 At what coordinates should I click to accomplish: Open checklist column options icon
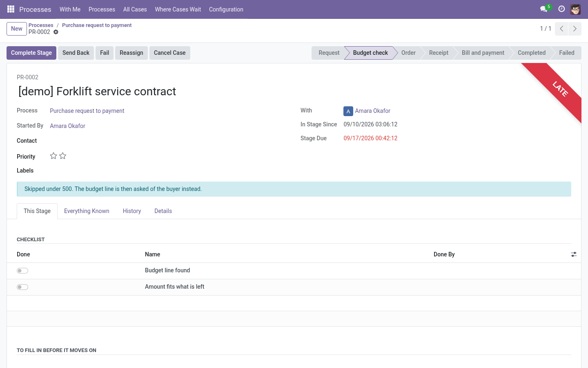point(574,254)
